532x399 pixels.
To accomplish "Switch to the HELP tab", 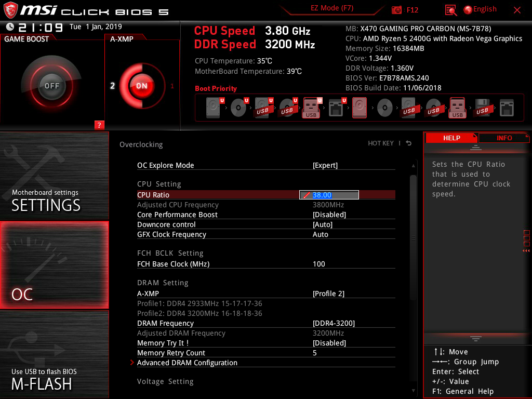I will pyautogui.click(x=451, y=138).
